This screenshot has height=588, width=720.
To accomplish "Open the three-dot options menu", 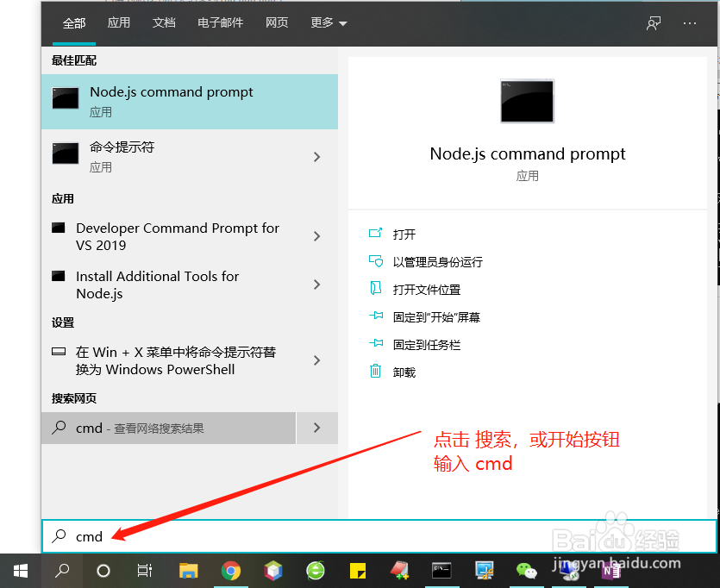I will click(x=690, y=23).
